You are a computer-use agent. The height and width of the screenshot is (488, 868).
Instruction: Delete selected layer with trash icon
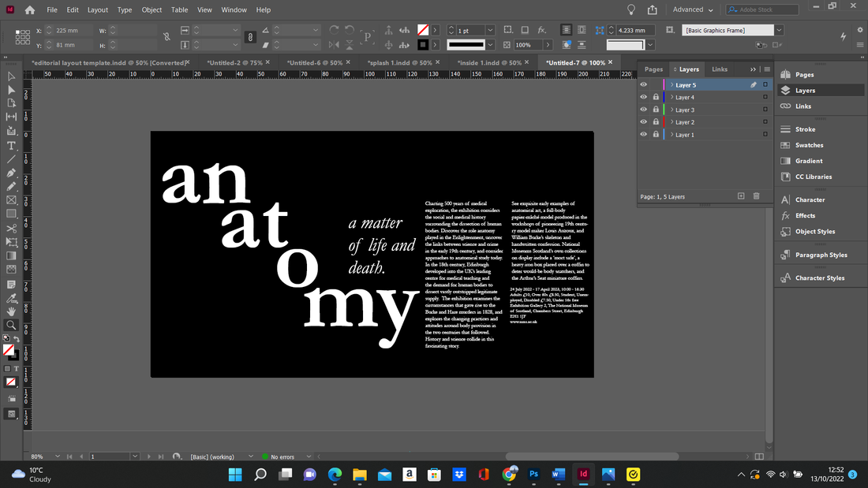coord(756,196)
